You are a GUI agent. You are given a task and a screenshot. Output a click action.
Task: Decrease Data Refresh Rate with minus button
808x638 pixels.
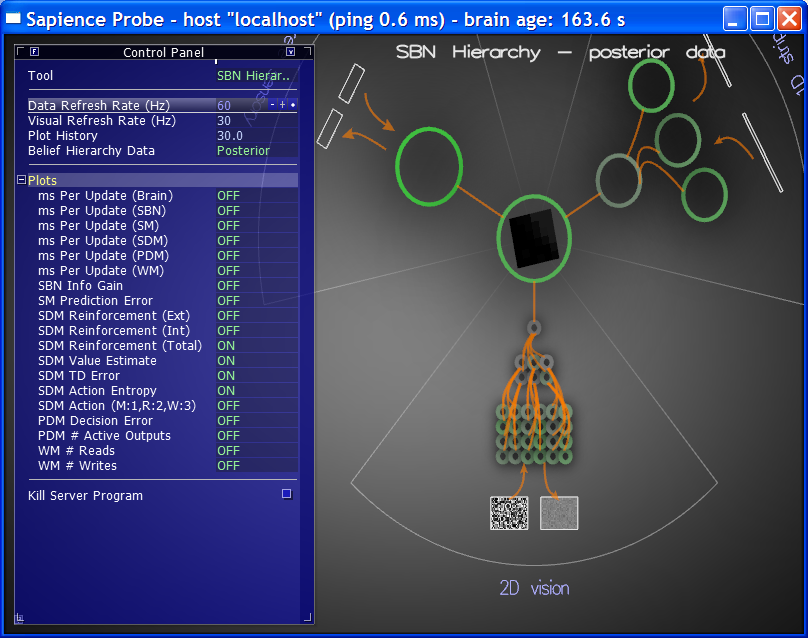pos(272,105)
